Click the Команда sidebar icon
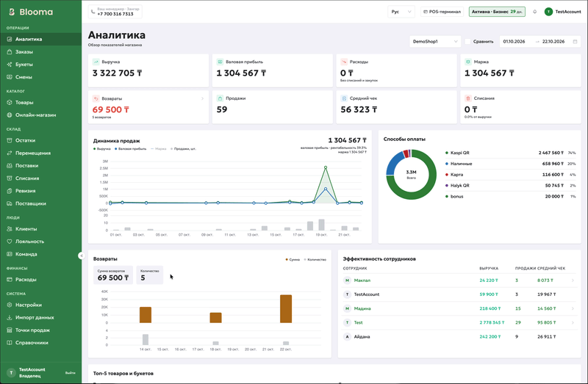This screenshot has width=588, height=384. [x=10, y=254]
